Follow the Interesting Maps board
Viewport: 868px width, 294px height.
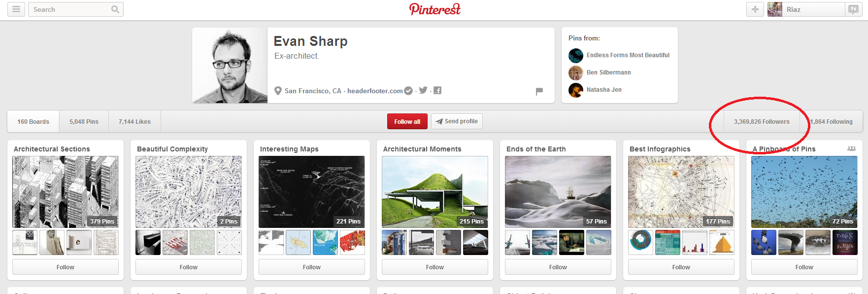click(x=312, y=267)
